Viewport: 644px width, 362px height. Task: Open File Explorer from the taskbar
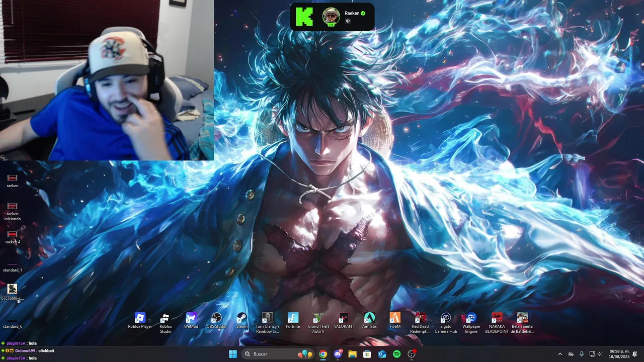pyautogui.click(x=352, y=354)
